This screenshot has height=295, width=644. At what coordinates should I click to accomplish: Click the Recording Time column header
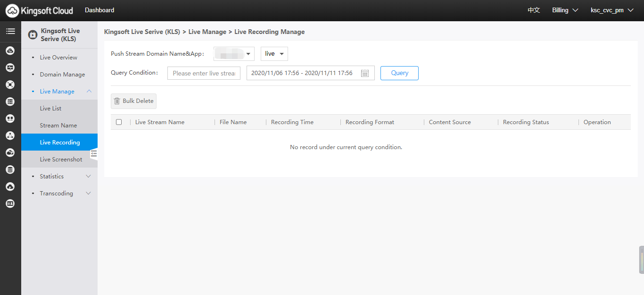click(292, 122)
